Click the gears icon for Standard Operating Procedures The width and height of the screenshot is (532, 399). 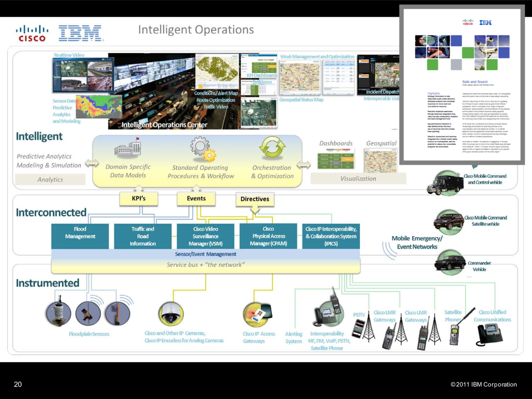click(x=203, y=148)
